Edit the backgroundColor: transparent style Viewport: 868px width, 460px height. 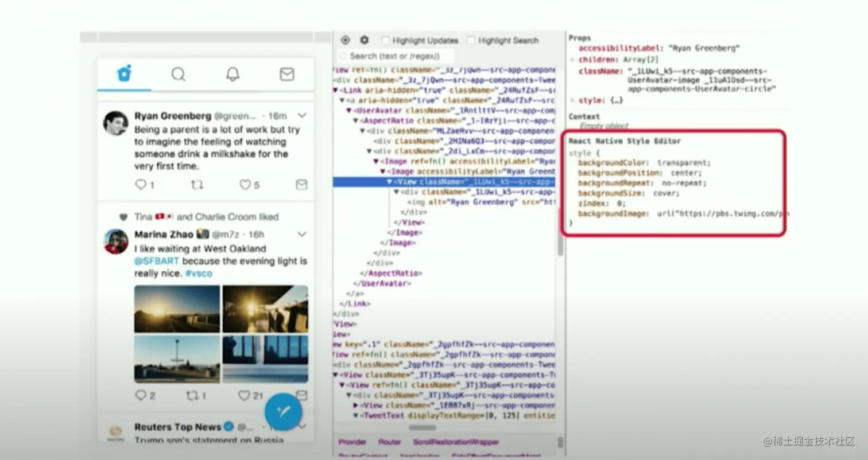(x=644, y=163)
